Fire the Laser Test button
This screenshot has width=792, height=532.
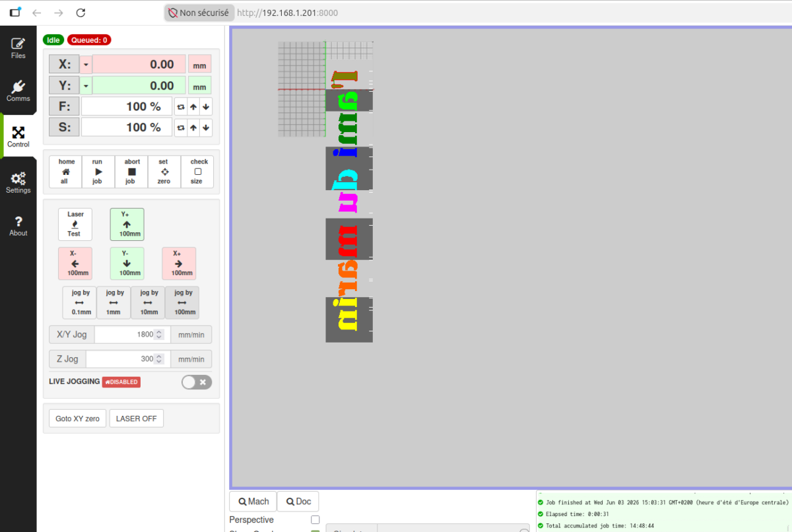click(75, 224)
